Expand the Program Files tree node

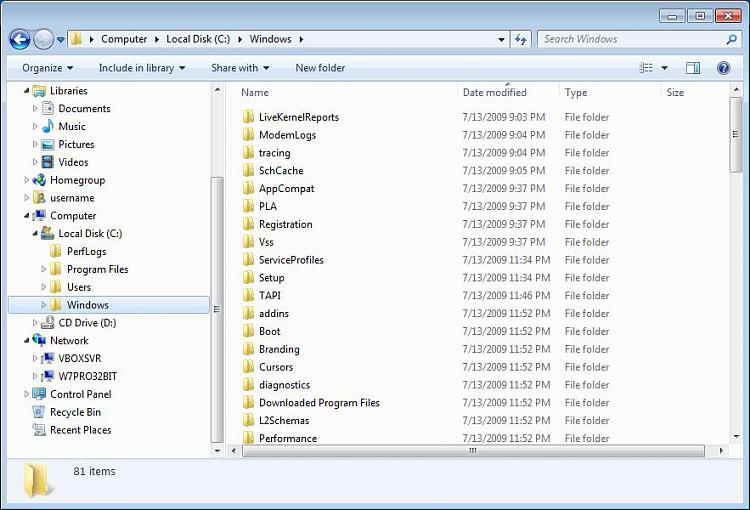pos(44,269)
